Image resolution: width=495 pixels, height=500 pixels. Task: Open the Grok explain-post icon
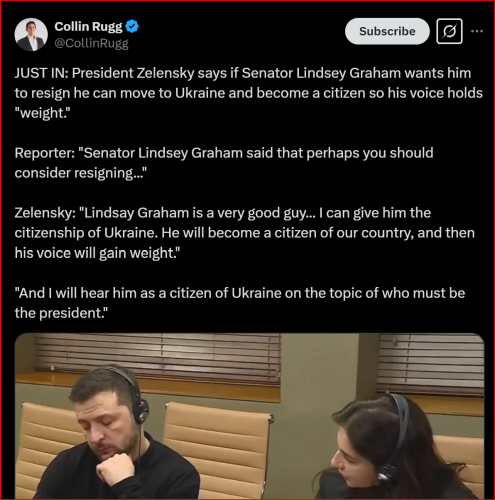pyautogui.click(x=449, y=31)
